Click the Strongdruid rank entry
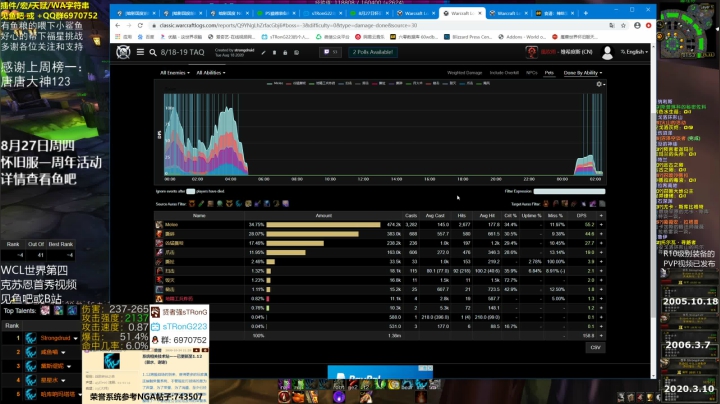The height and width of the screenshot is (404, 720). 56,338
